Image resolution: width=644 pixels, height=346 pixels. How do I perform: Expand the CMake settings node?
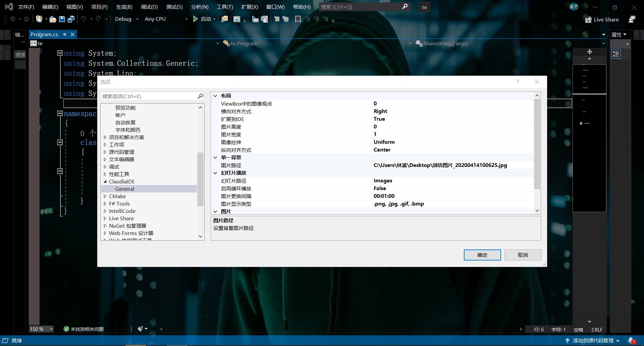(x=105, y=196)
